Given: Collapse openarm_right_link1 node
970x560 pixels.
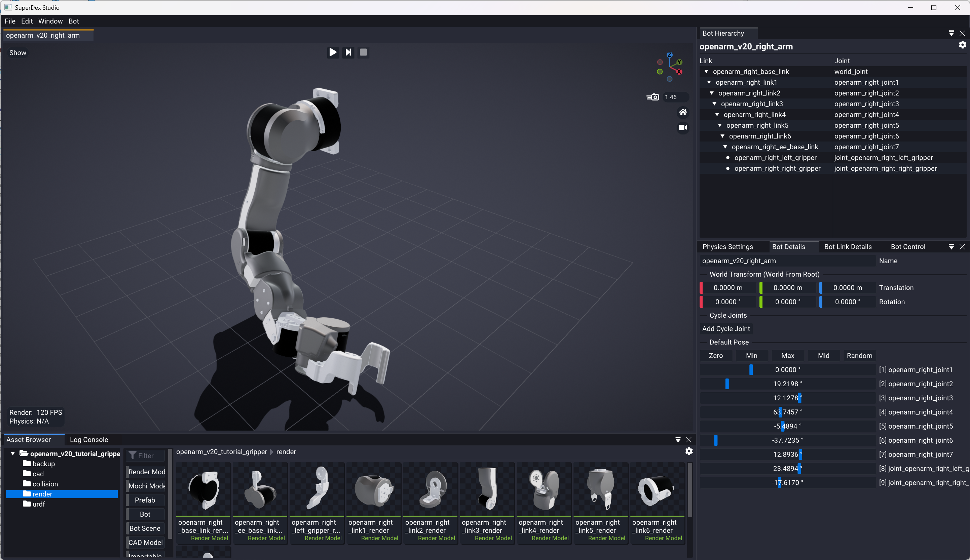Looking at the screenshot, I should (x=709, y=82).
